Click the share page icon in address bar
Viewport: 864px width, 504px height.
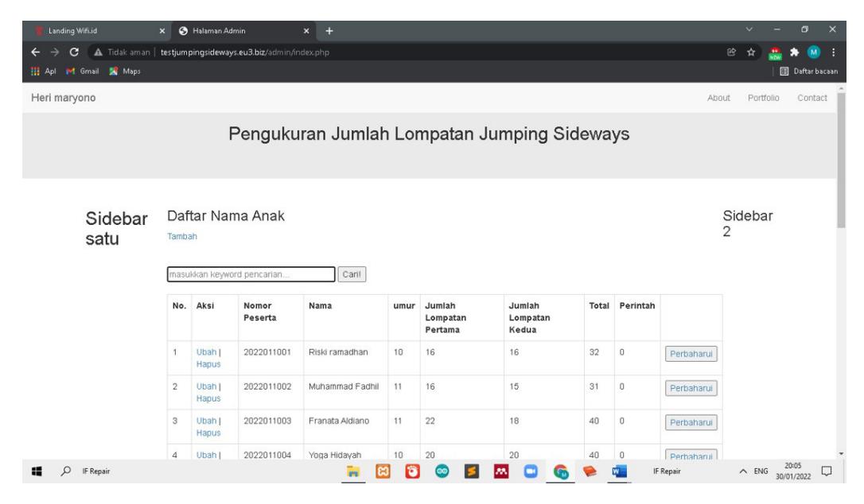click(732, 52)
